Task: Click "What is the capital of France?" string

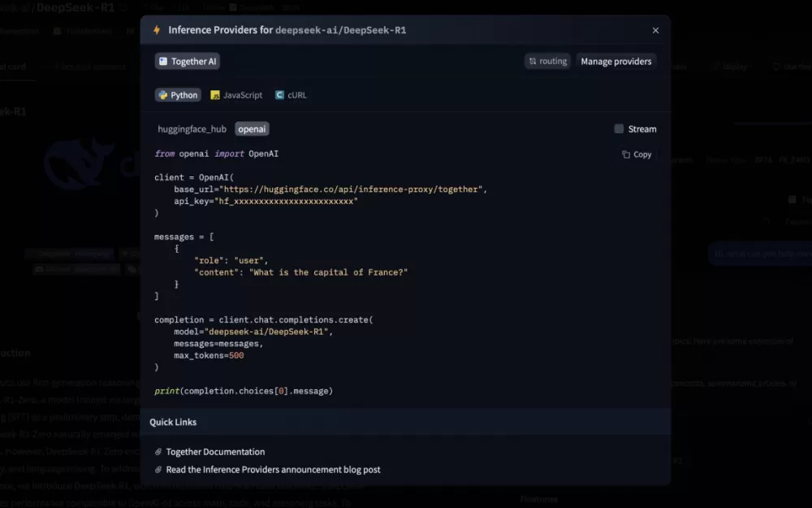Action: [x=328, y=272]
